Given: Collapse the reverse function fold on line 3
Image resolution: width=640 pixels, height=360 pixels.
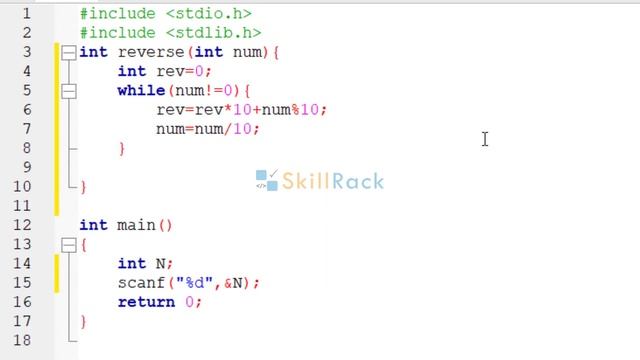Looking at the screenshot, I should tap(69, 53).
